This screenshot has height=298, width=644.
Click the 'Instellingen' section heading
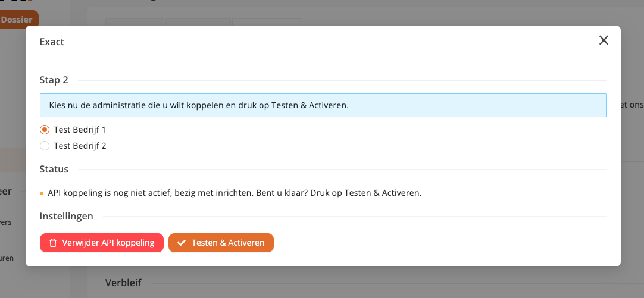coord(66,217)
